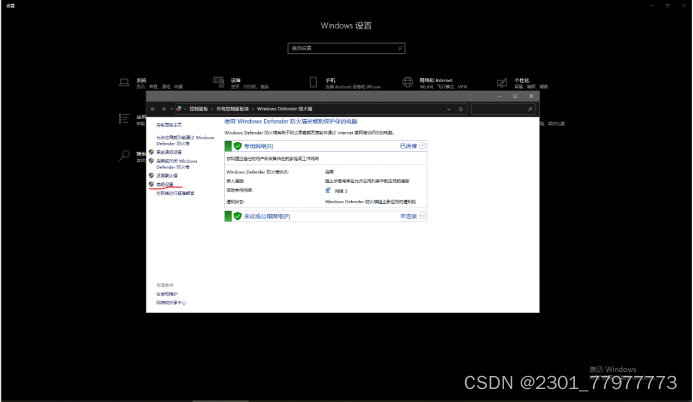Click shield icon beside 高级设置

coord(151,184)
